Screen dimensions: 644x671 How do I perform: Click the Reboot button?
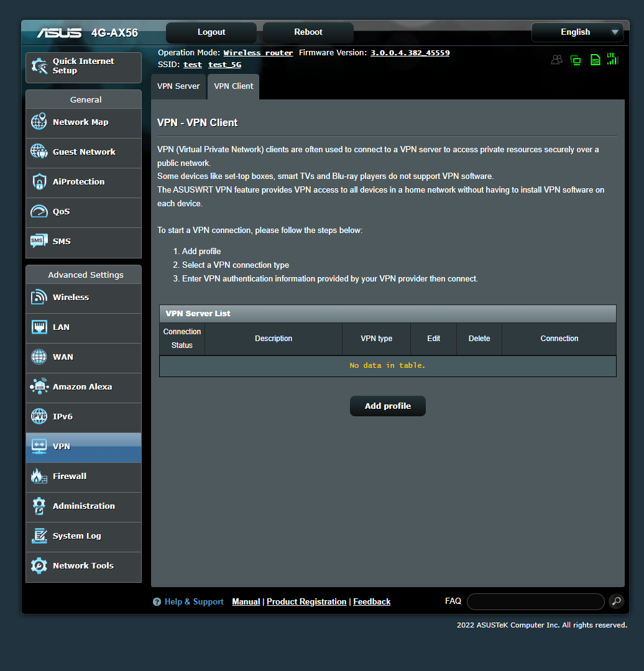coord(308,32)
